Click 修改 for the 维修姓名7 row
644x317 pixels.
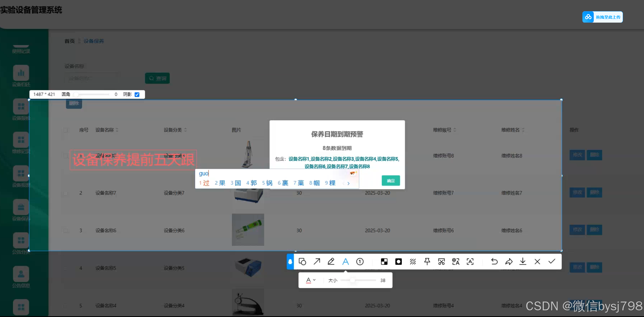point(577,192)
